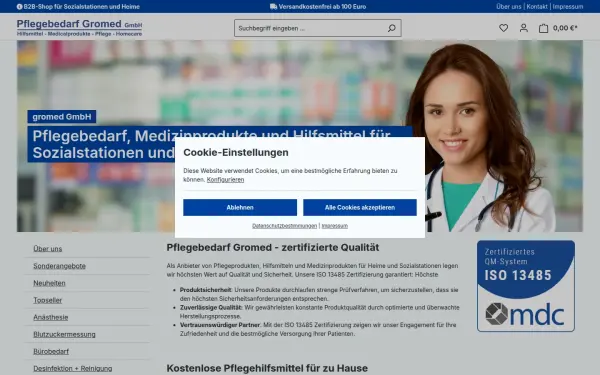The height and width of the screenshot is (375, 600).
Task: Click the 0,00 € cart total
Action: (565, 28)
